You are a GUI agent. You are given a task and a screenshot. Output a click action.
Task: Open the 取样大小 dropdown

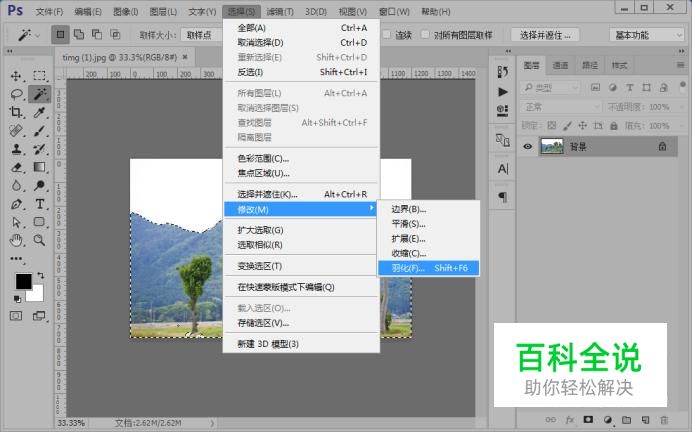click(202, 35)
